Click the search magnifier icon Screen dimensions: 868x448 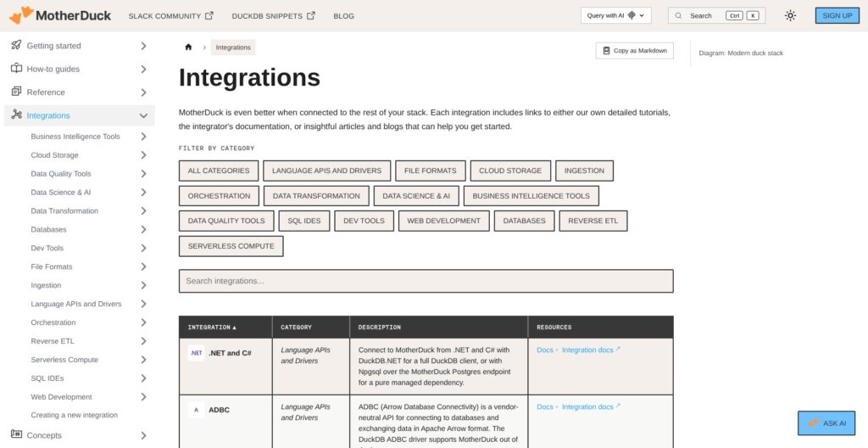(x=678, y=15)
